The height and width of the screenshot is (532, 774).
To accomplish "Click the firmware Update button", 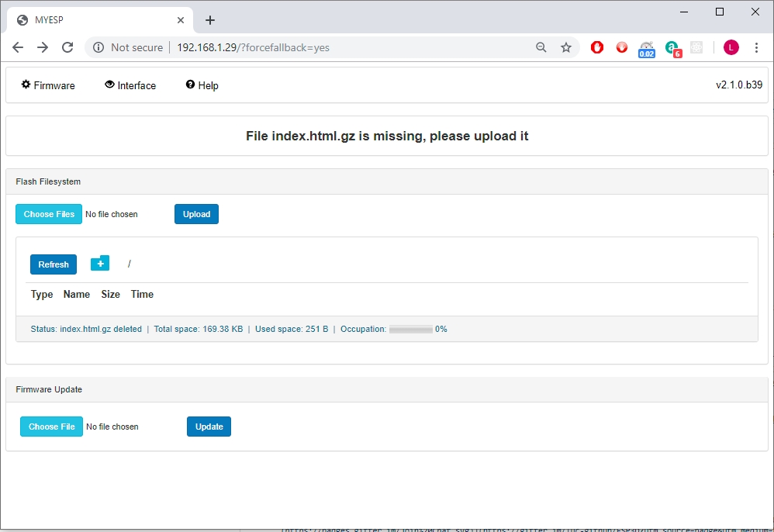I will coord(209,427).
